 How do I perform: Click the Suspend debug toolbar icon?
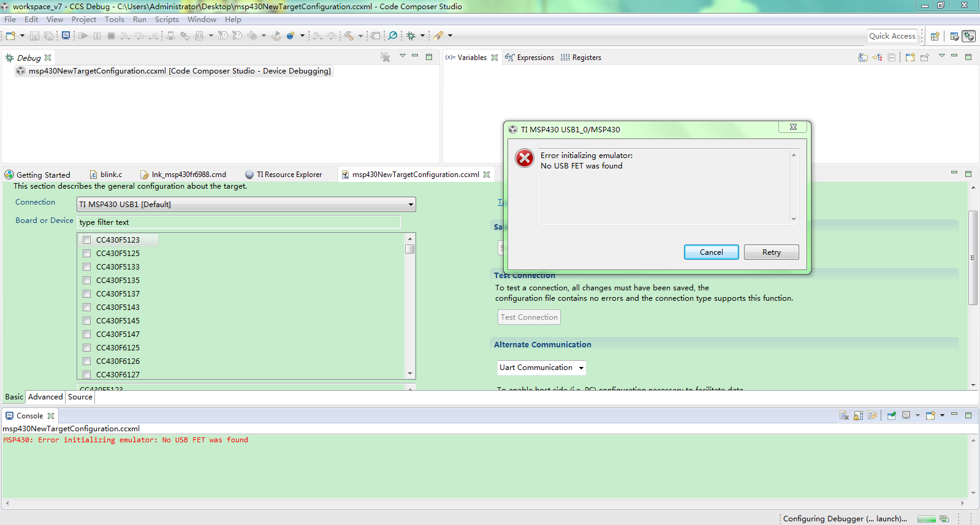[x=97, y=36]
